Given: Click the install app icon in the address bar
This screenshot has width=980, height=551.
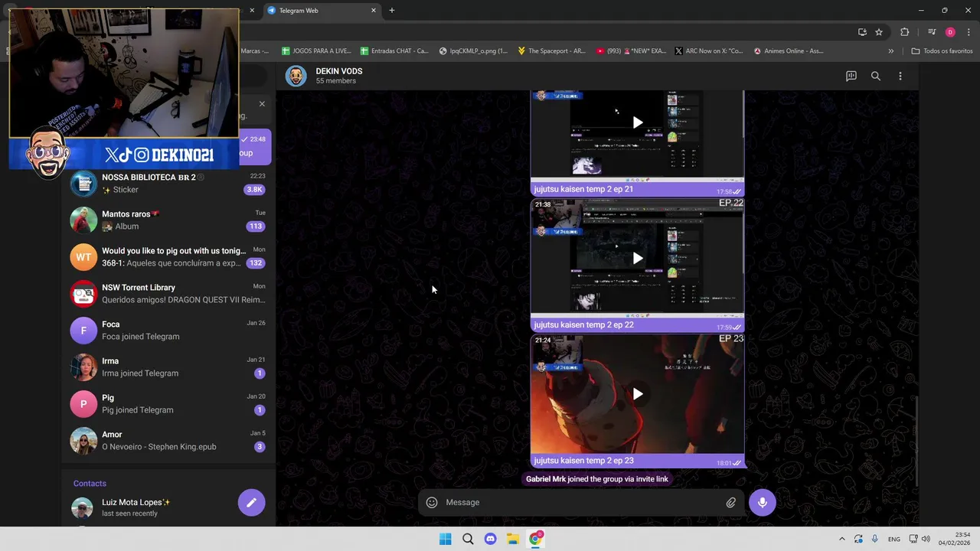Looking at the screenshot, I should pos(862,32).
